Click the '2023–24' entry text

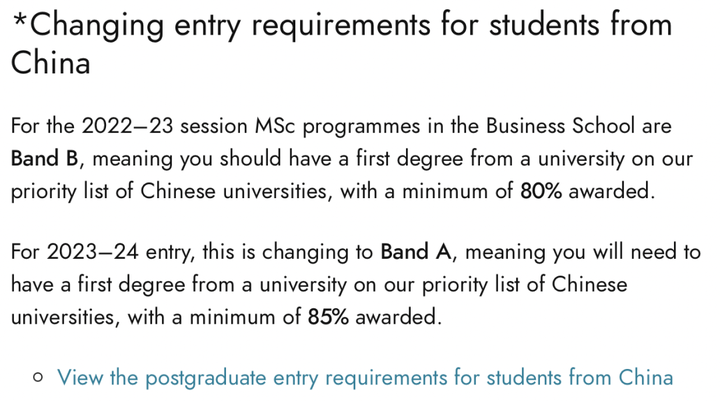click(93, 252)
